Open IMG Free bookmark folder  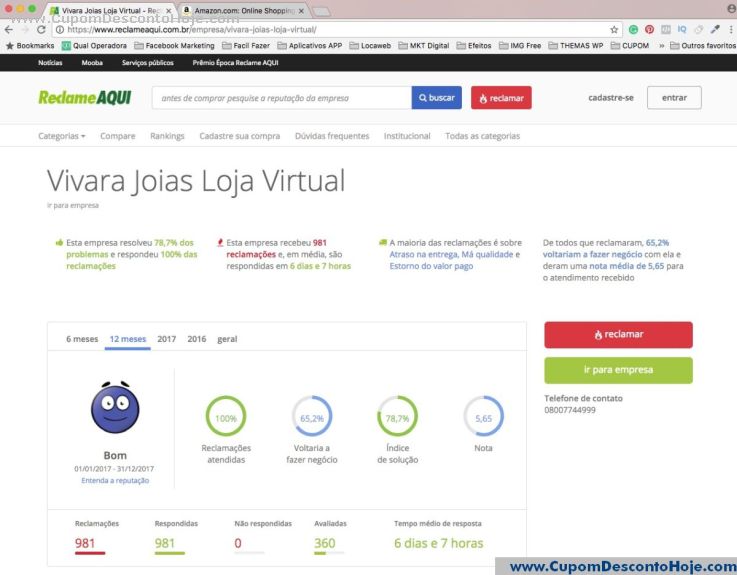pyautogui.click(x=520, y=46)
